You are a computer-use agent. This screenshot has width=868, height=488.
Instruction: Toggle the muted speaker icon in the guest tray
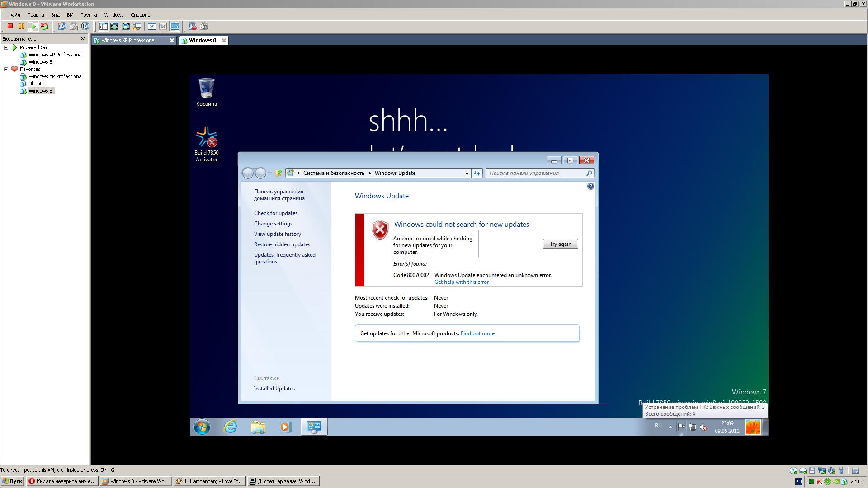point(703,427)
